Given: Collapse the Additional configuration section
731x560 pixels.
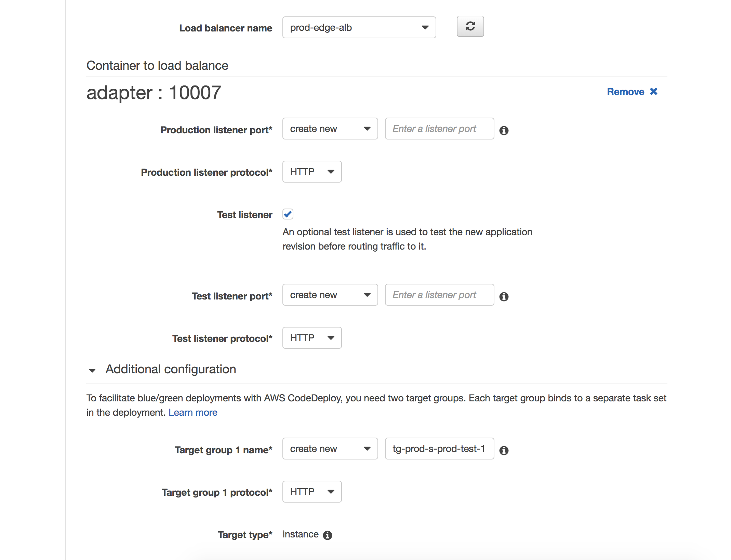Looking at the screenshot, I should [92, 370].
